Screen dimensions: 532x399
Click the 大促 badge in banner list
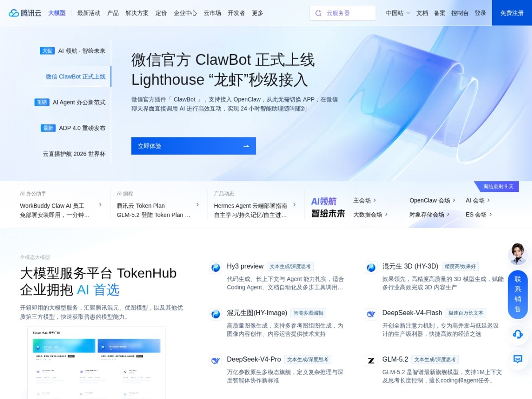pos(47,51)
